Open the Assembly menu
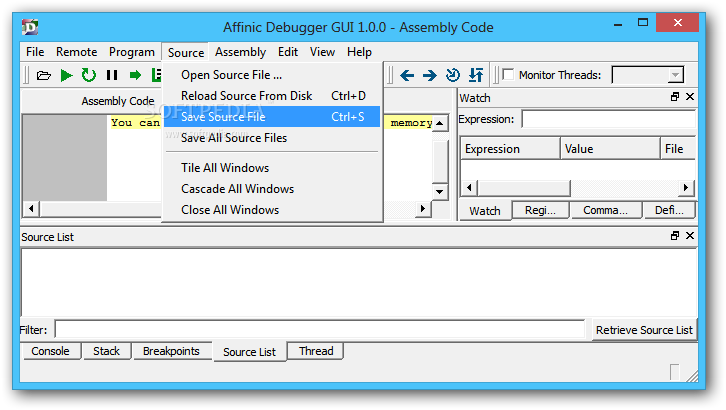Viewport: 726px width, 410px height. pyautogui.click(x=240, y=52)
